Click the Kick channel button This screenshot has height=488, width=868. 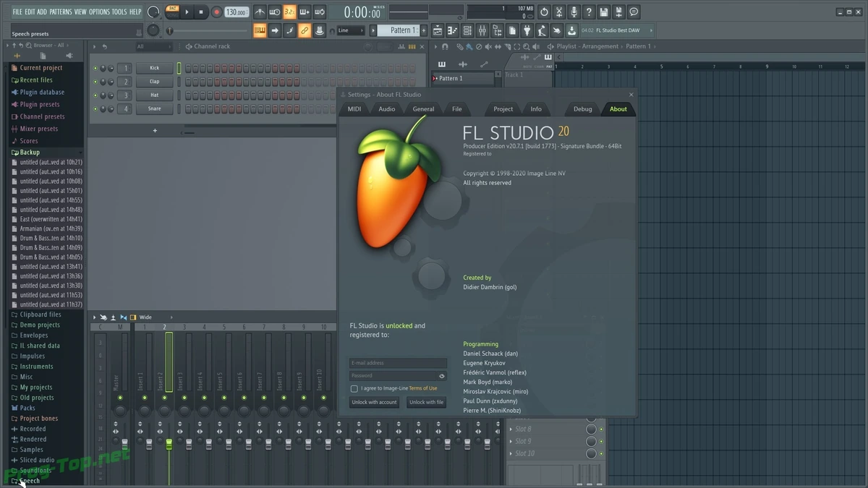tap(154, 68)
